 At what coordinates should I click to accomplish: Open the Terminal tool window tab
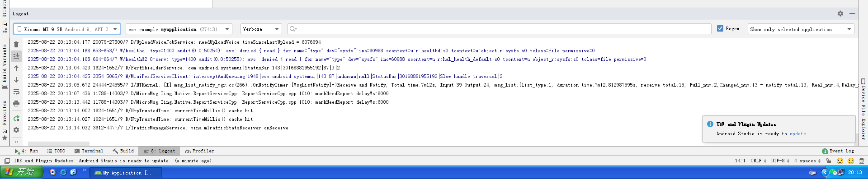[x=89, y=151]
